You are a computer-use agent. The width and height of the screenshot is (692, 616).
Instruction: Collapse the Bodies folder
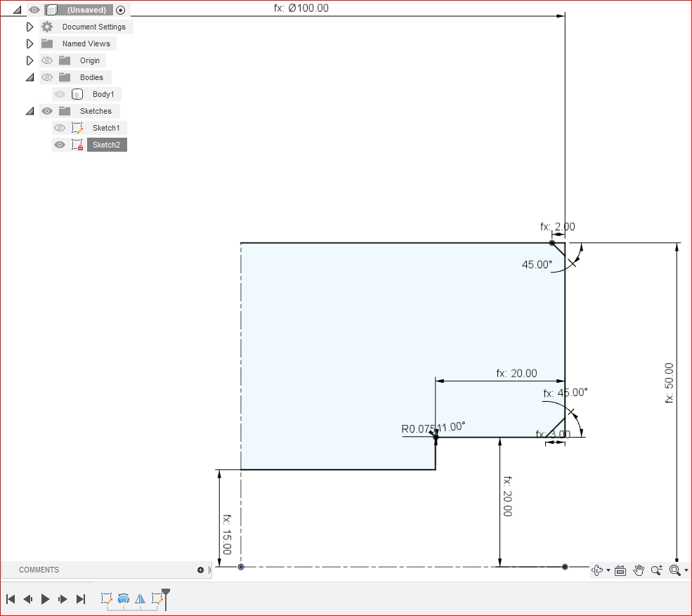(30, 77)
